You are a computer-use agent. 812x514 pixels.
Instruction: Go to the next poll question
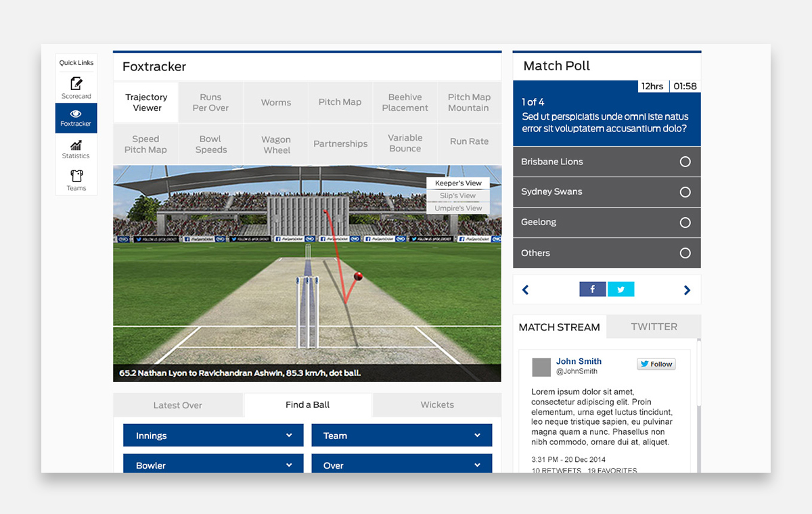pyautogui.click(x=687, y=290)
